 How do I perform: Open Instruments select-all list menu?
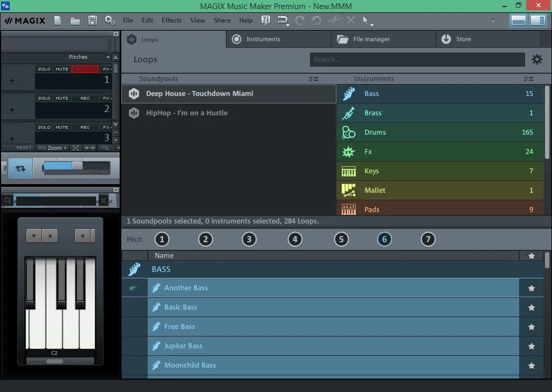click(x=528, y=79)
